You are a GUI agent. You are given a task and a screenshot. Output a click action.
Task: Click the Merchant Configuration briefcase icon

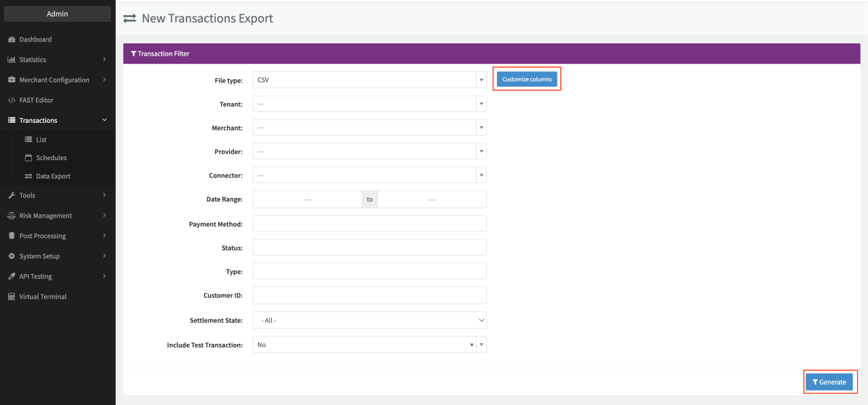click(x=12, y=80)
